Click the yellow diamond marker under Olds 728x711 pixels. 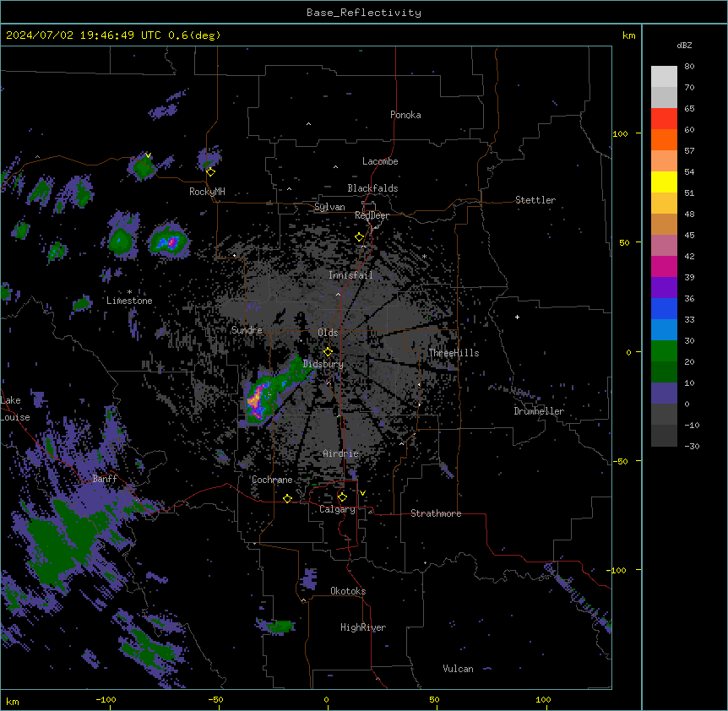coord(328,351)
